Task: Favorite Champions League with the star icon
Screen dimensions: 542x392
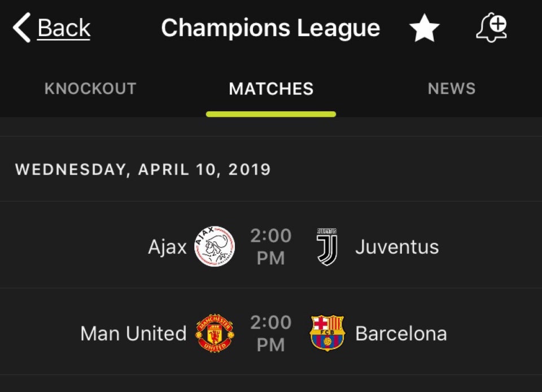Action: click(424, 28)
